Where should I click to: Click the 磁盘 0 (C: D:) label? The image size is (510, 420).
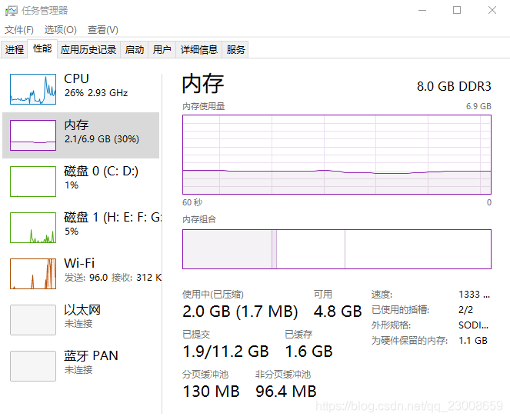coord(102,171)
